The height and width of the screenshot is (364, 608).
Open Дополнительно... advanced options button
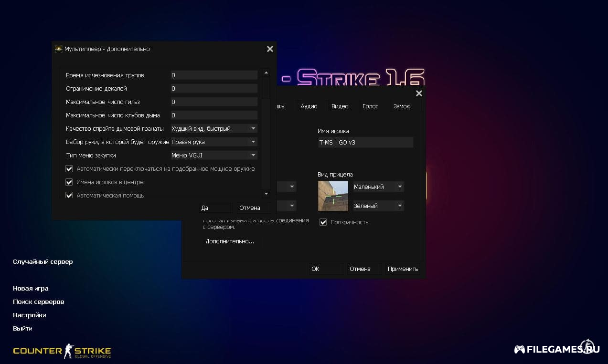click(x=231, y=241)
